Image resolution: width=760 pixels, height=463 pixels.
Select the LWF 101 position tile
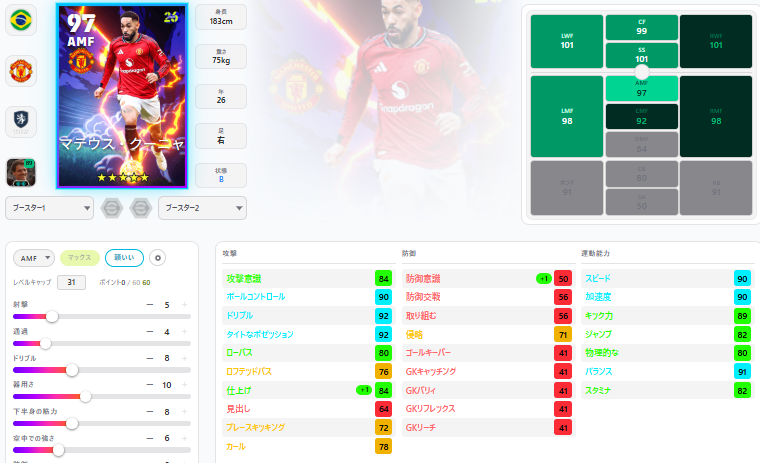click(x=567, y=41)
